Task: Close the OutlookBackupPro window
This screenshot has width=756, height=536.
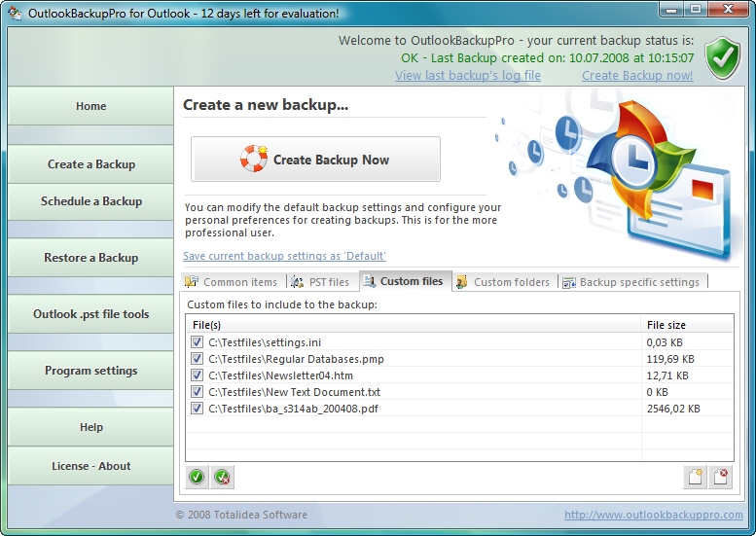Action: [x=728, y=9]
